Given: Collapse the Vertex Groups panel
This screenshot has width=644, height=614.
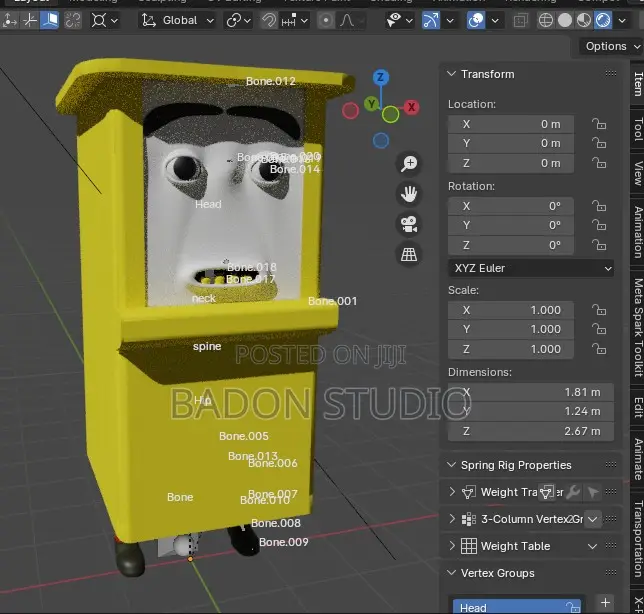Looking at the screenshot, I should 451,573.
